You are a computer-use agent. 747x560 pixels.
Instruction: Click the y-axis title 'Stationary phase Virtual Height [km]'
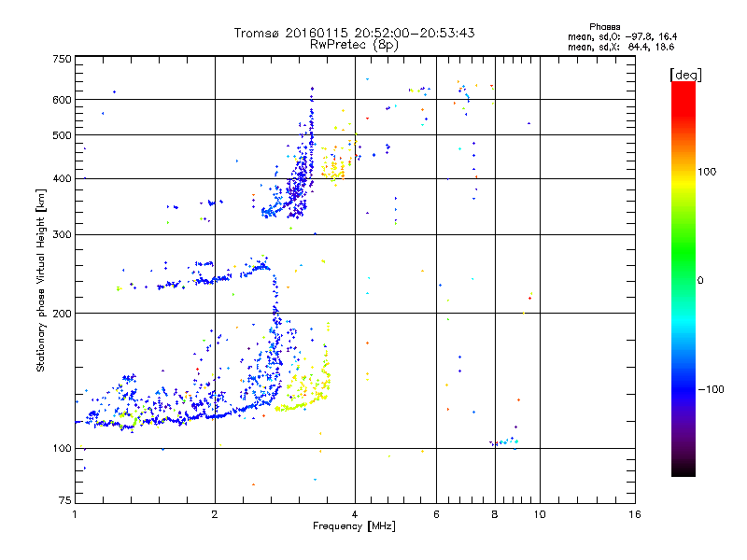coord(40,281)
